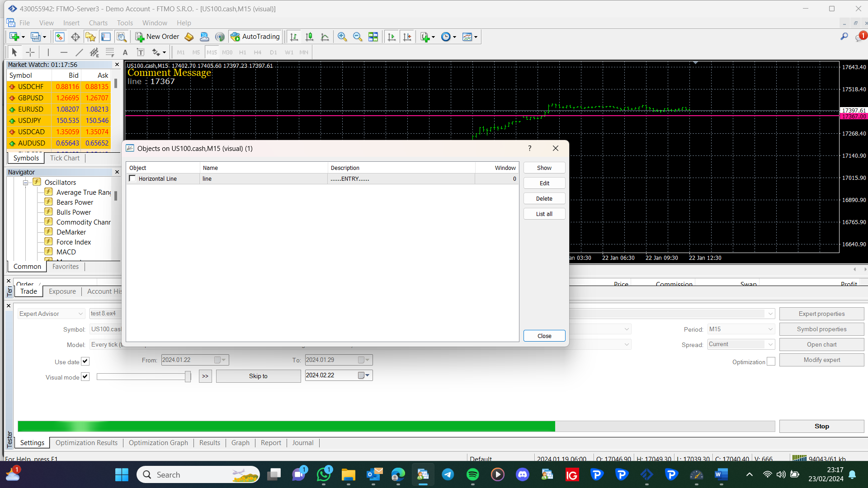Image resolution: width=868 pixels, height=488 pixels.
Task: Toggle the Horizontal Line object checkbox
Action: tap(132, 178)
